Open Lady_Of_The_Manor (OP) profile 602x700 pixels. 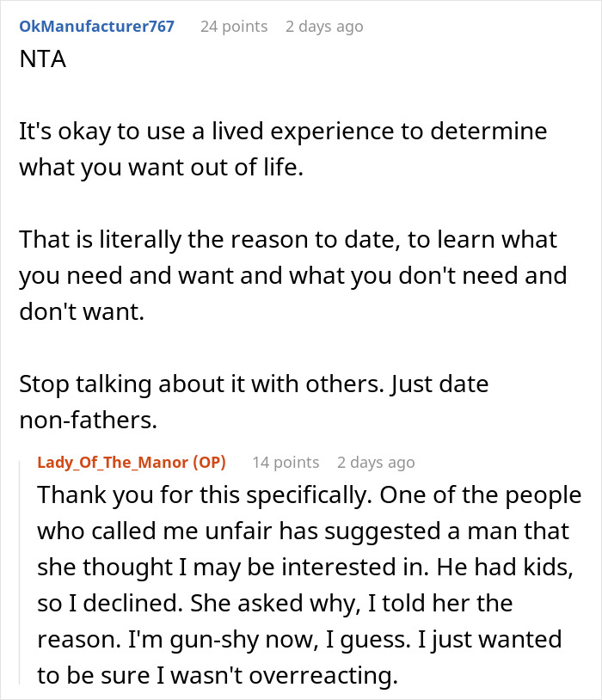click(132, 463)
